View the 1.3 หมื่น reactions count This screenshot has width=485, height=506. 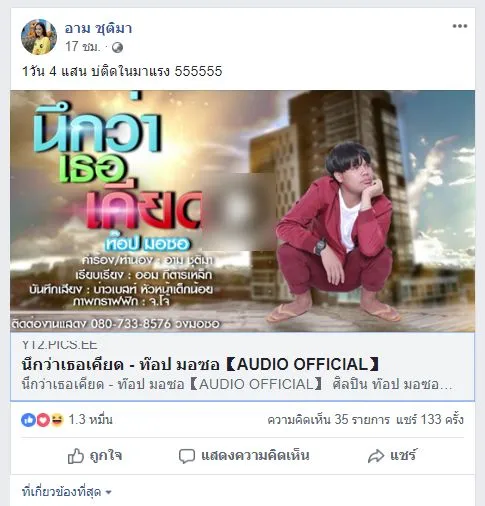90,420
